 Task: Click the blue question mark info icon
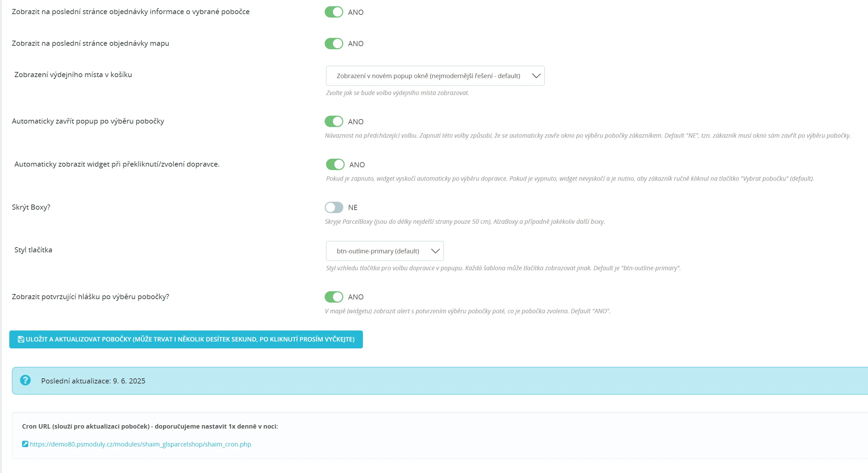tap(25, 380)
